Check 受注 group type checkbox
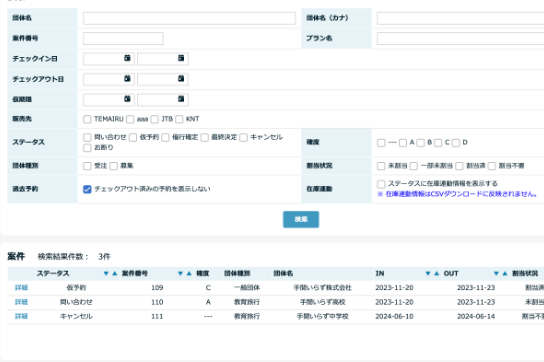 (x=87, y=166)
